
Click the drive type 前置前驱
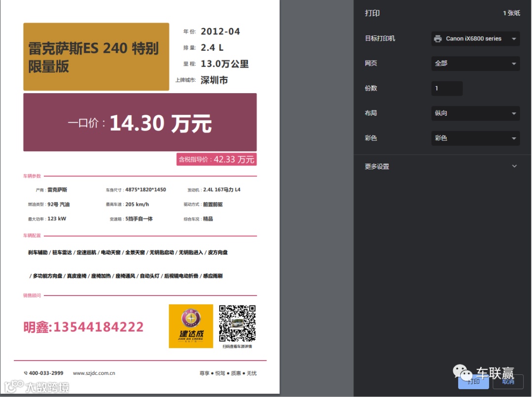(213, 204)
